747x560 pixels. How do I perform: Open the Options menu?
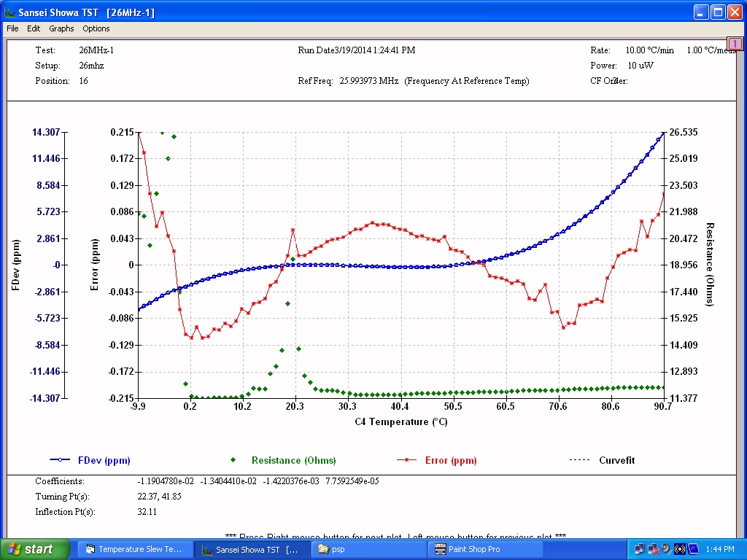coord(96,28)
